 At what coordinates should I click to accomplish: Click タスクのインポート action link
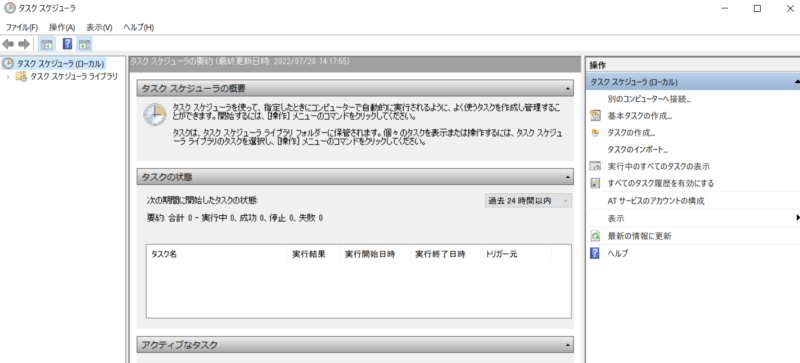[x=638, y=150]
